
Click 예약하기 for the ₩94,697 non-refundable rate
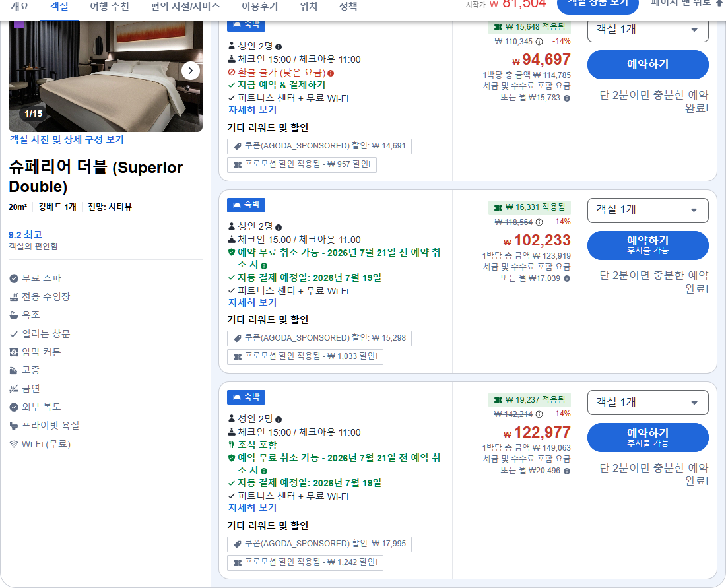tap(647, 65)
